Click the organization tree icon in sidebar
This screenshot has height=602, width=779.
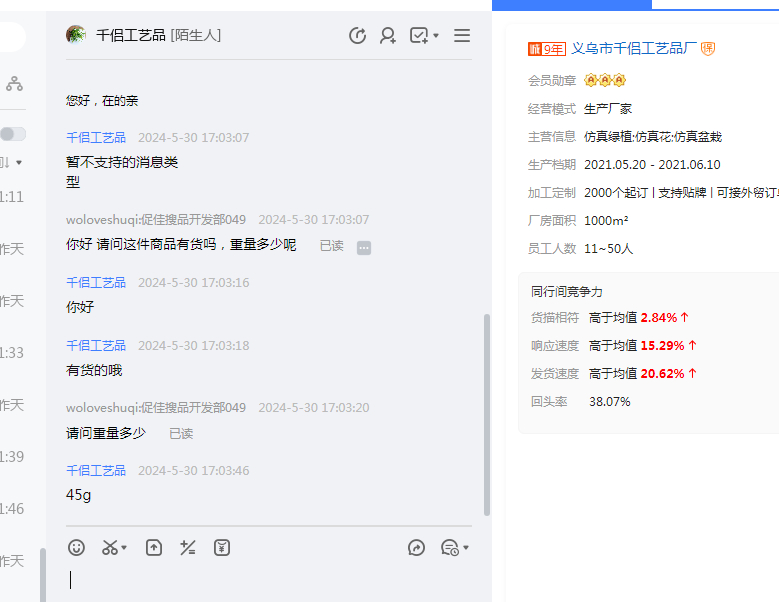[x=14, y=84]
